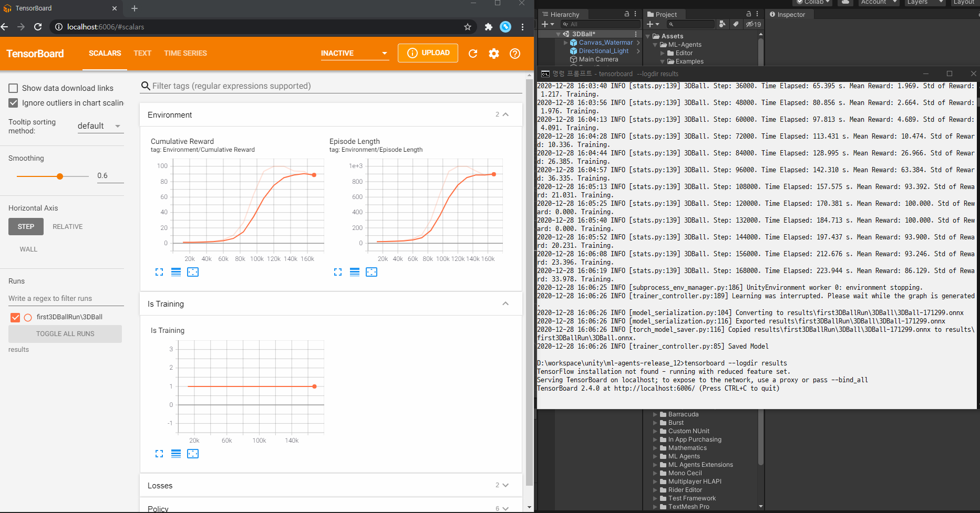The width and height of the screenshot is (980, 513).
Task: Toggle hidden packages visibility count in Project
Action: tap(754, 24)
